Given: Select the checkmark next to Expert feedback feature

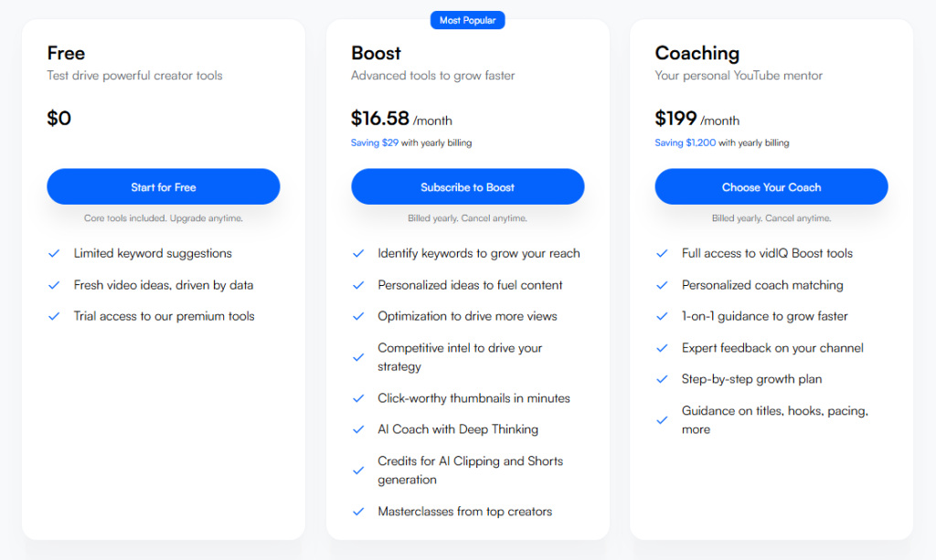Looking at the screenshot, I should [662, 348].
